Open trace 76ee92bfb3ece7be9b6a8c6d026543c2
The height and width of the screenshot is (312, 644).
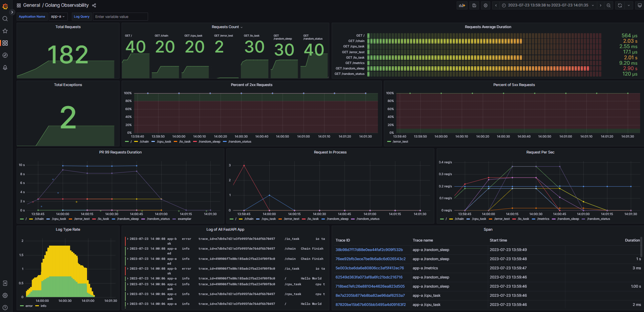[x=370, y=259]
